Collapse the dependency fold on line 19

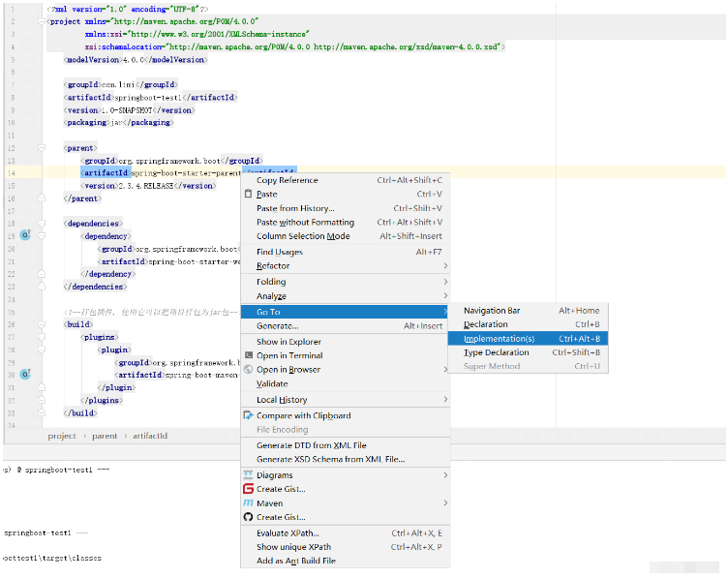pos(42,236)
